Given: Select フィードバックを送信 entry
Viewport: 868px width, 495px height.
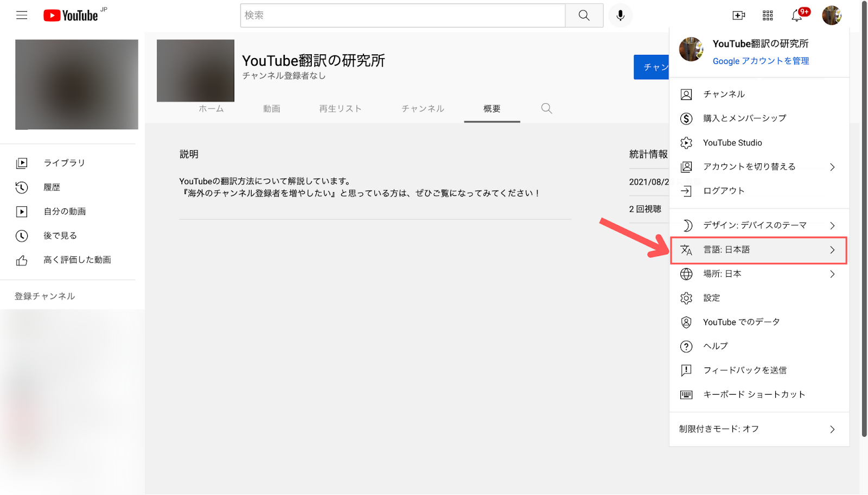Looking at the screenshot, I should [759, 371].
